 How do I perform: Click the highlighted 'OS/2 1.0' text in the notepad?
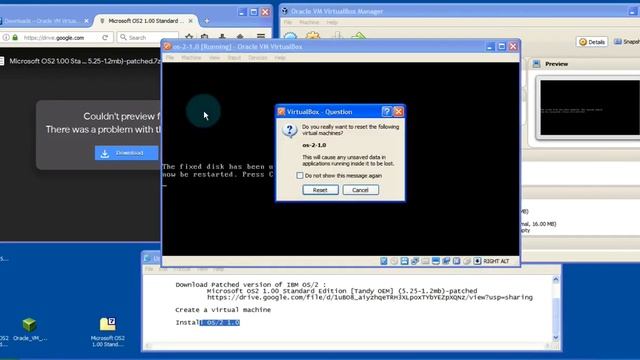tap(220, 322)
